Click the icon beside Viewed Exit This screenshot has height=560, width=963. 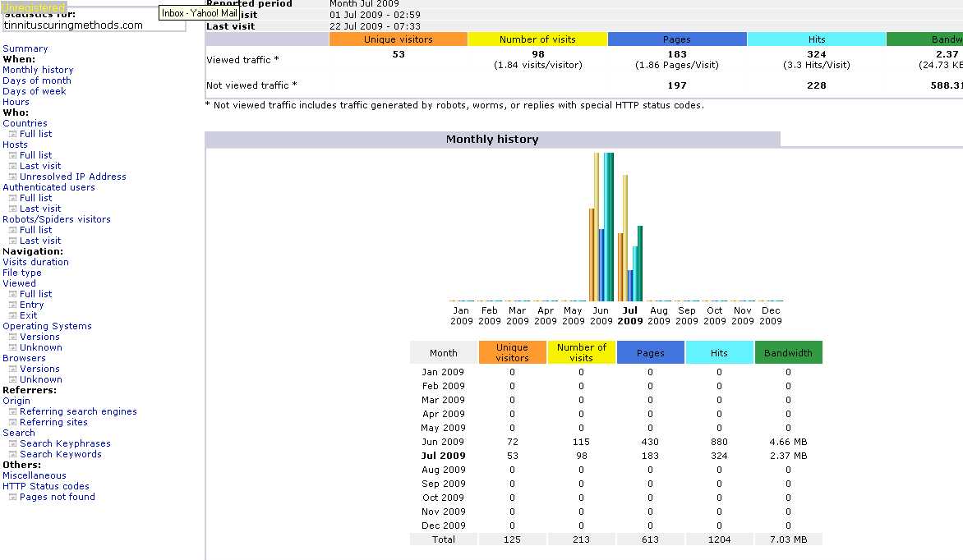[x=12, y=315]
